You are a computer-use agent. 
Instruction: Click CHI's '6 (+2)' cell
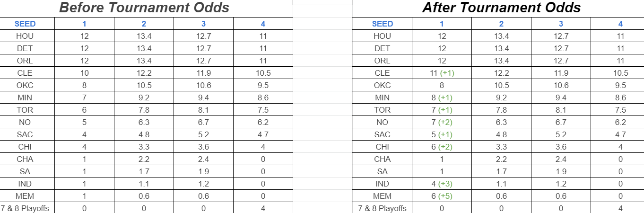(x=442, y=147)
